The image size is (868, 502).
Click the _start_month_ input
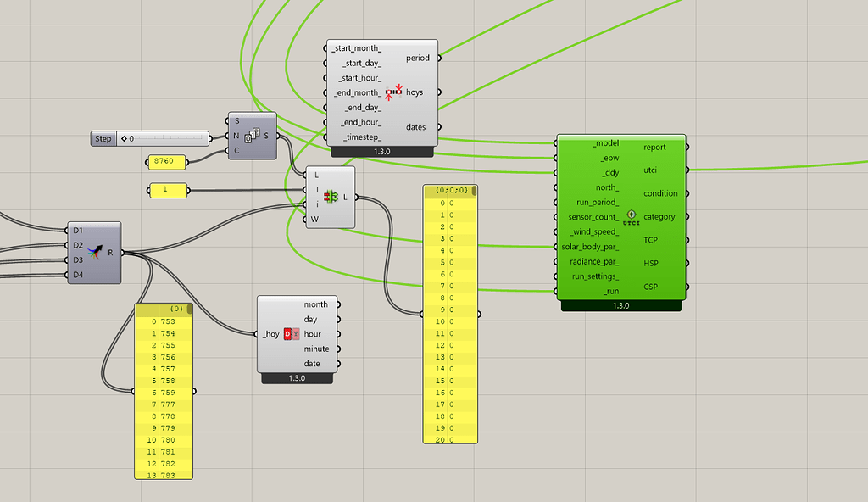tap(357, 48)
